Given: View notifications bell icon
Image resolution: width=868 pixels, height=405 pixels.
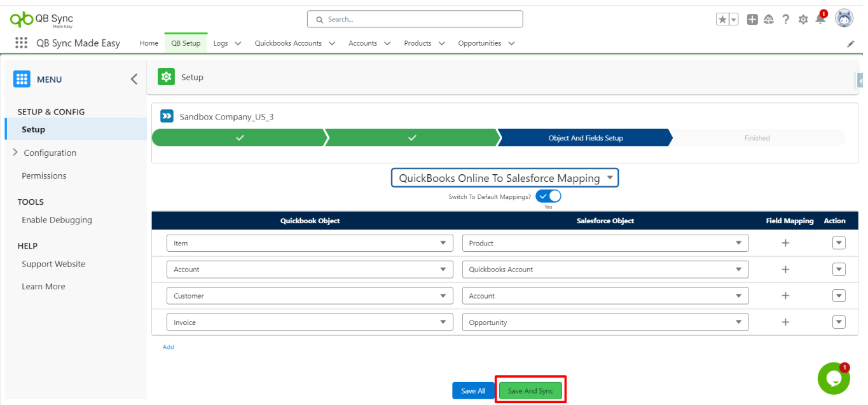Looking at the screenshot, I should [820, 19].
